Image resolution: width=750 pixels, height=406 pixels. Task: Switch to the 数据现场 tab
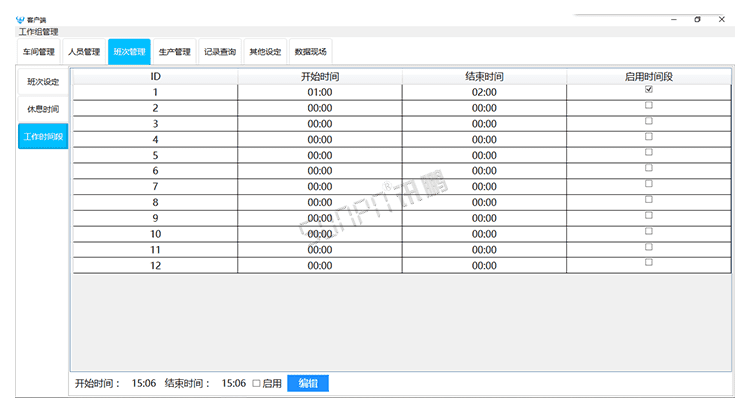(x=310, y=52)
